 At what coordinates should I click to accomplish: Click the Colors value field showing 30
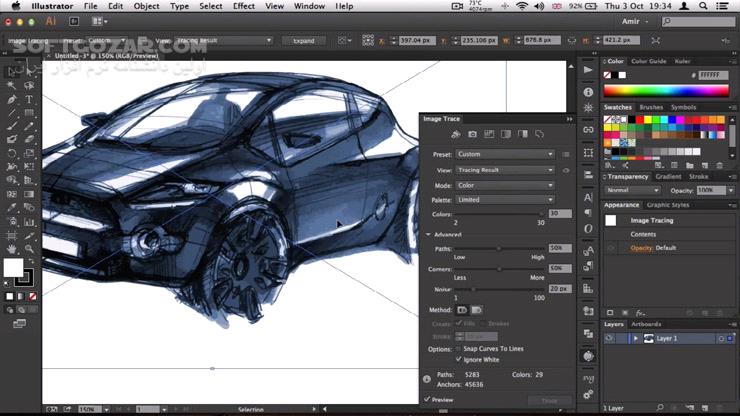point(560,213)
